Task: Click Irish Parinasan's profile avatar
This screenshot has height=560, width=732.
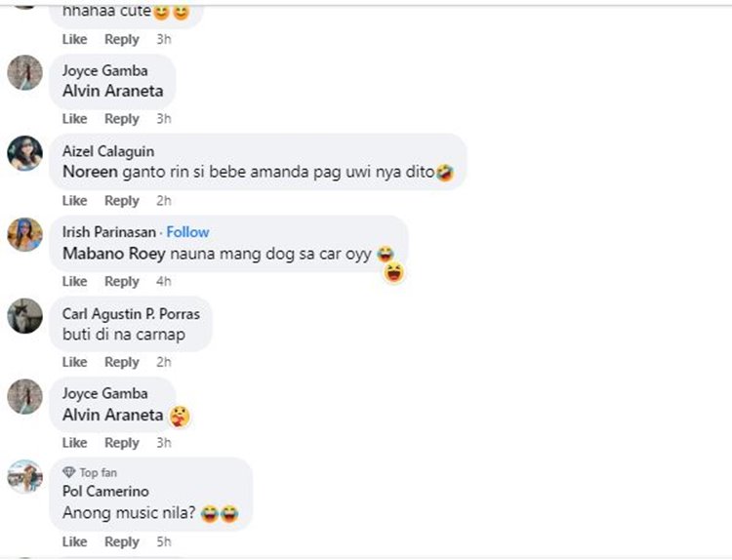Action: tap(24, 234)
